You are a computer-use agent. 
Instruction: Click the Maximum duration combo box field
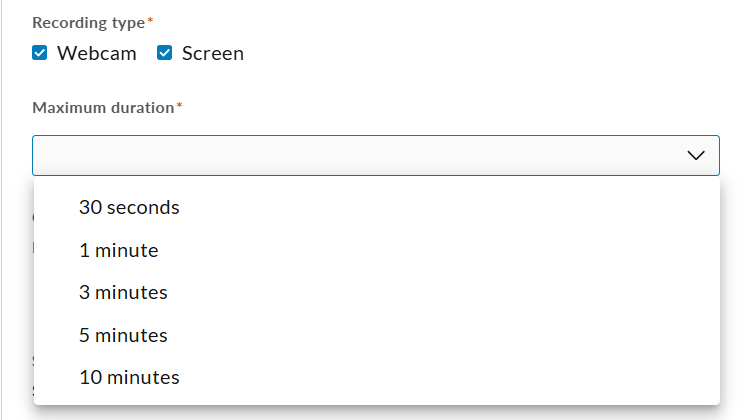(x=376, y=156)
